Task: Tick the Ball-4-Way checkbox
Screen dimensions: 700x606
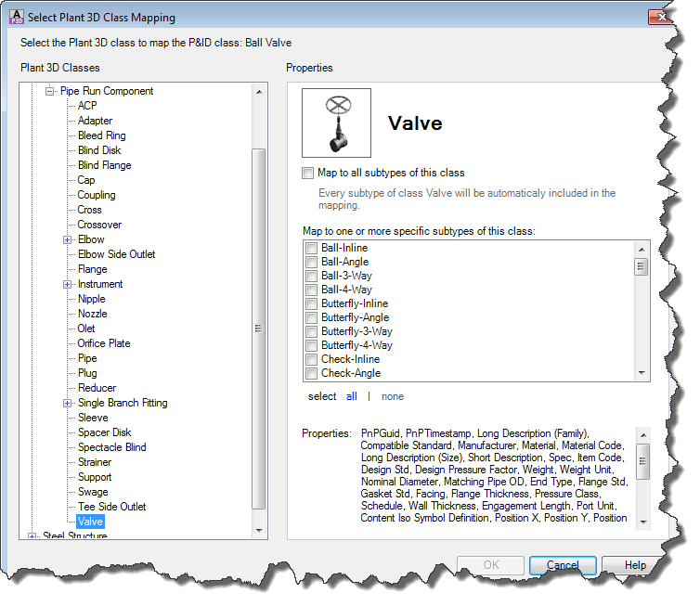Action: click(312, 290)
